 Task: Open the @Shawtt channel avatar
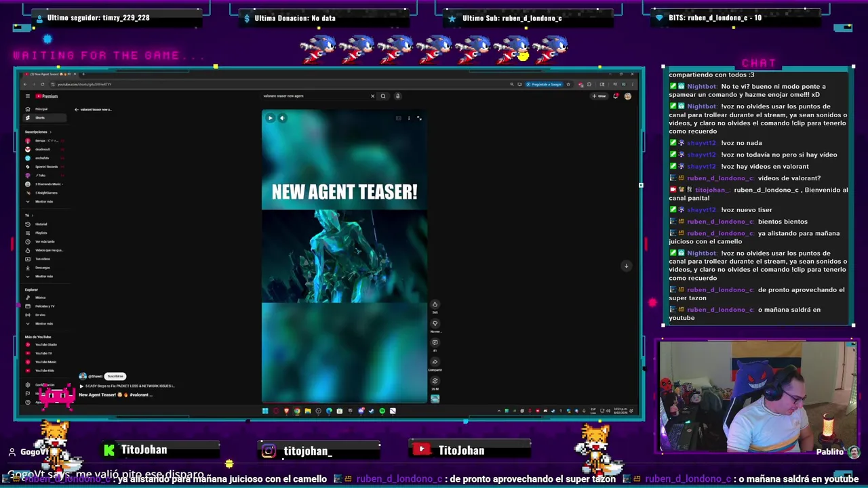[x=82, y=376]
